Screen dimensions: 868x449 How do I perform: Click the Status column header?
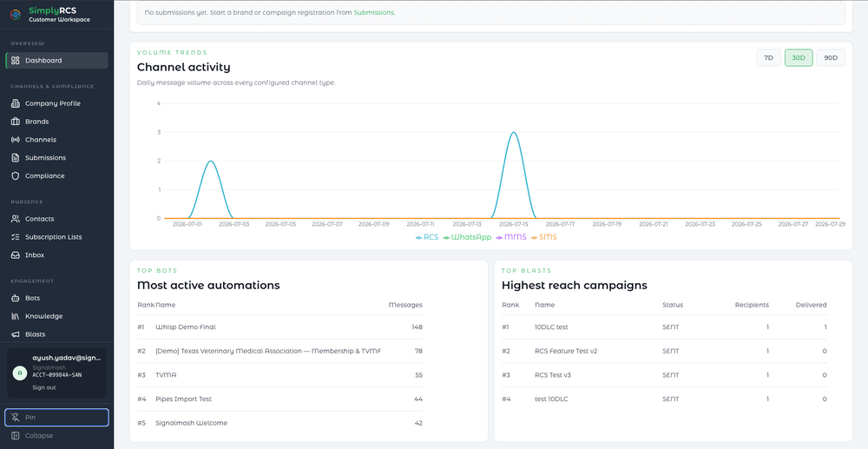(673, 305)
